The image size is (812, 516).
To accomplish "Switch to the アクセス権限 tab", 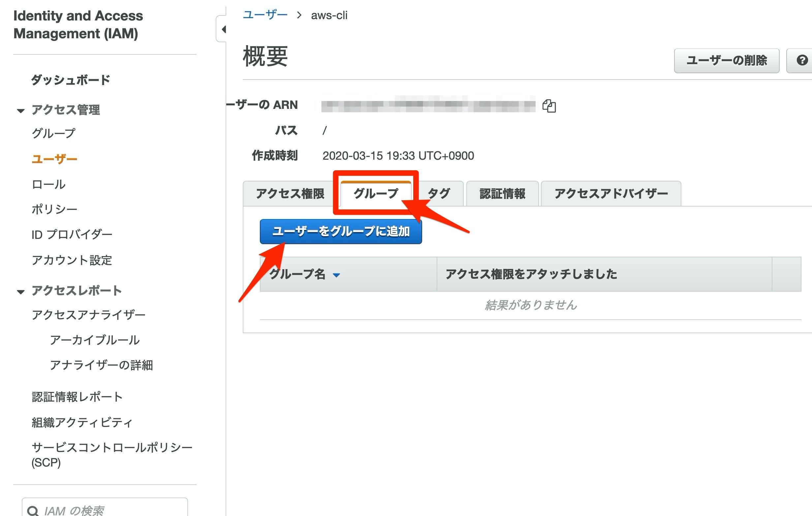I will click(290, 194).
